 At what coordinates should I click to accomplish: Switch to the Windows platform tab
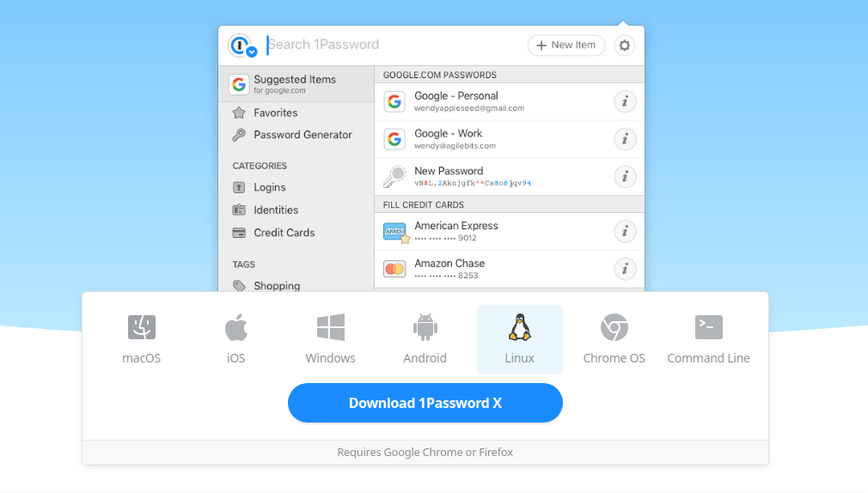pos(331,339)
